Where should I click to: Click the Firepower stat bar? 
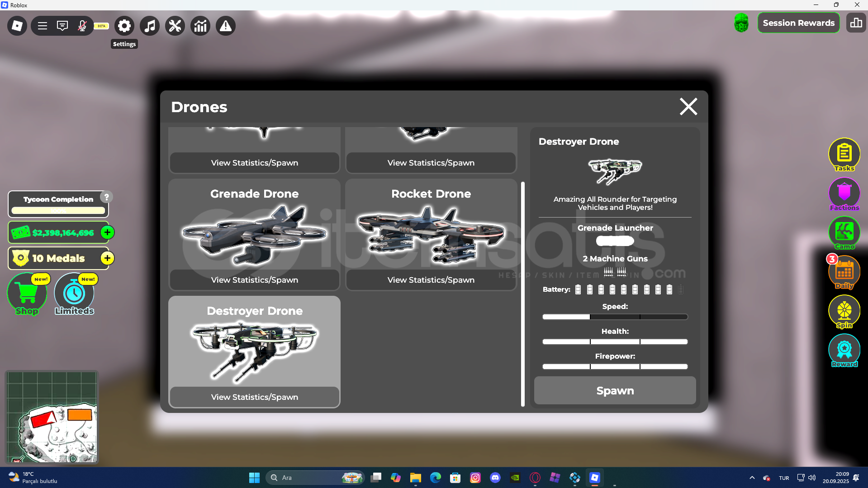click(615, 366)
